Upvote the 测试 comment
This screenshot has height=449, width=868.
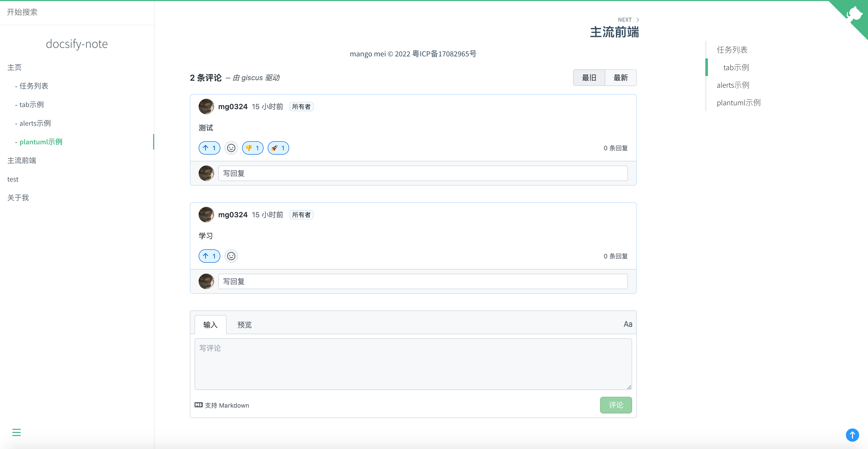(209, 148)
